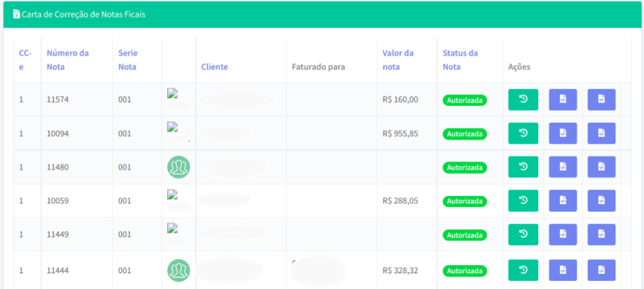Click Autorizada badge for note 11574
This screenshot has width=644, height=289.
(x=465, y=100)
